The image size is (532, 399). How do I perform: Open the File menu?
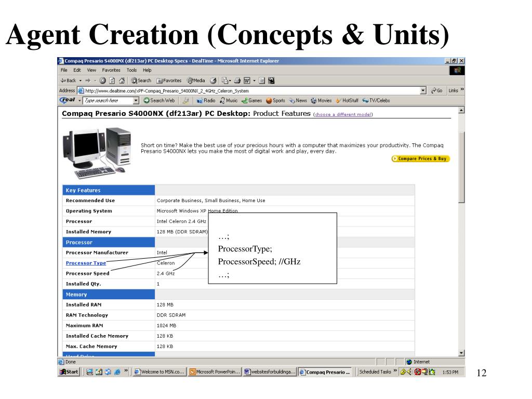pos(64,70)
